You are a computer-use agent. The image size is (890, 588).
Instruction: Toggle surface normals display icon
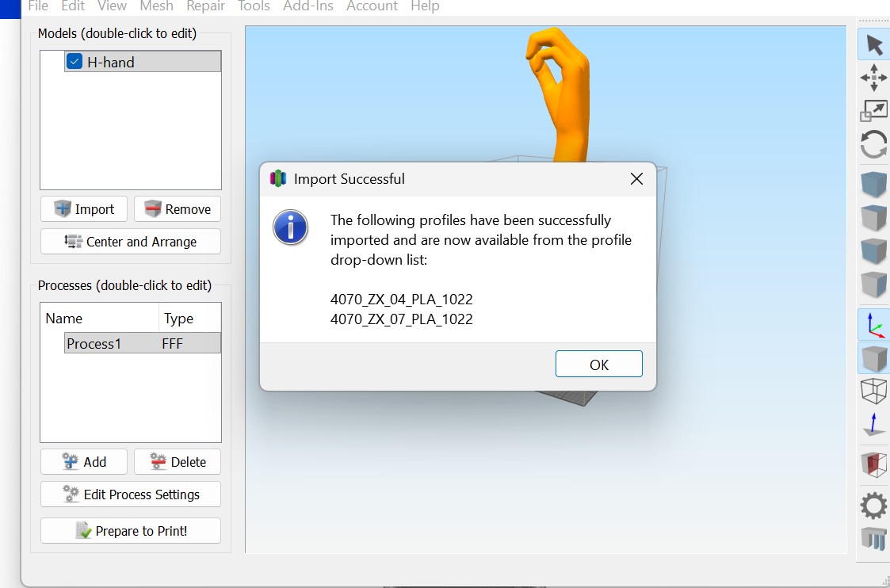[873, 425]
